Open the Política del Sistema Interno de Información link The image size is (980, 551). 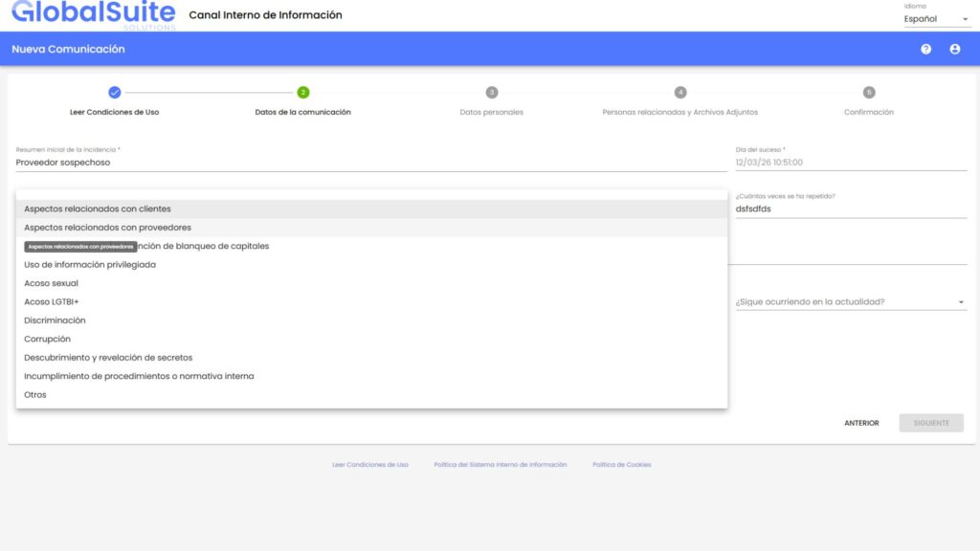point(501,464)
